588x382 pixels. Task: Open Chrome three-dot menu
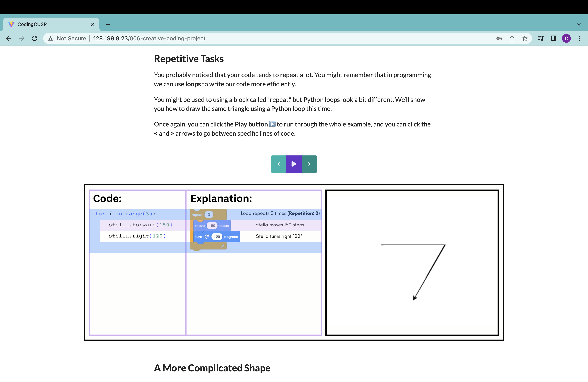[579, 38]
